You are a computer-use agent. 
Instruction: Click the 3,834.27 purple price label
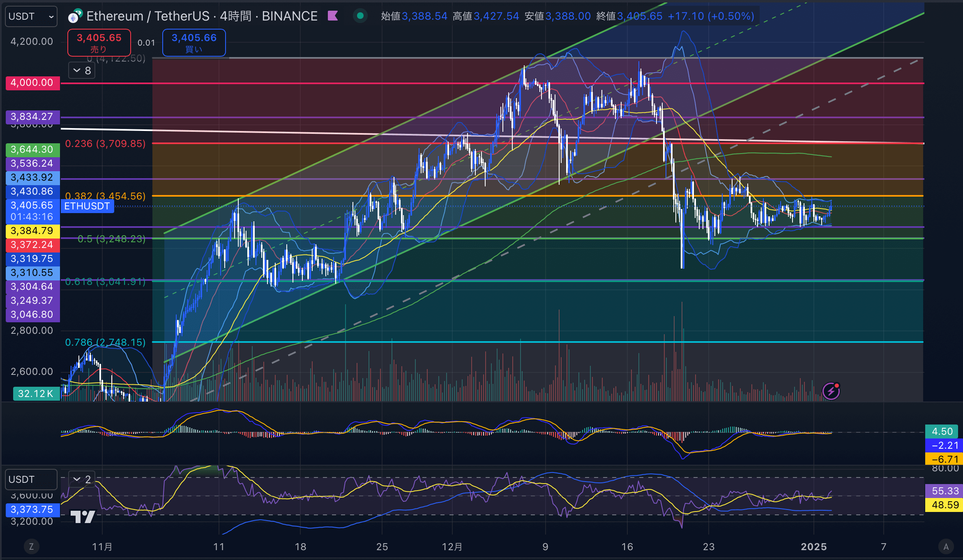click(x=32, y=117)
